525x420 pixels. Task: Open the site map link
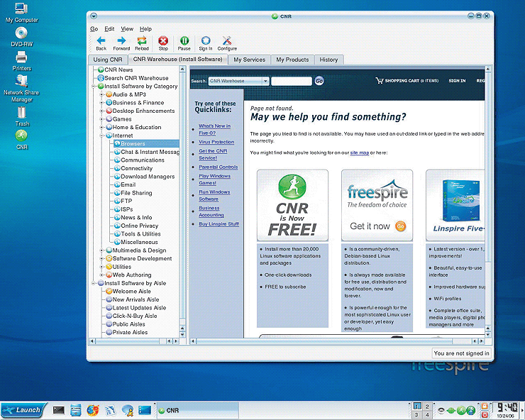[x=360, y=153]
